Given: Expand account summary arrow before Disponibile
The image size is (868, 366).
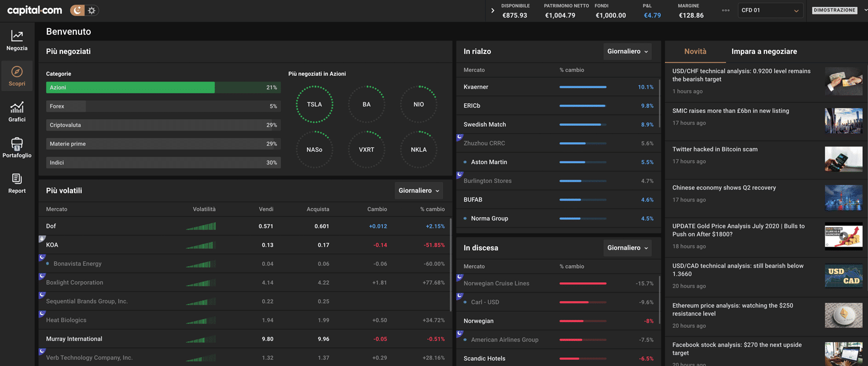Looking at the screenshot, I should pyautogui.click(x=492, y=10).
